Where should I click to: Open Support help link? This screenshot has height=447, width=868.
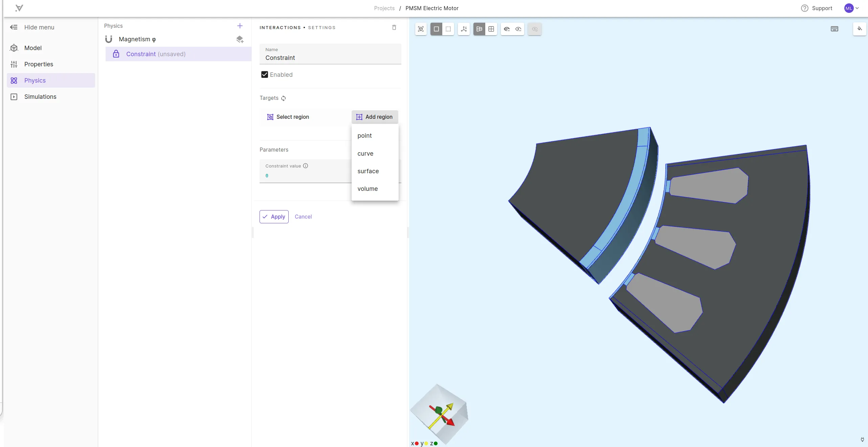tap(822, 8)
